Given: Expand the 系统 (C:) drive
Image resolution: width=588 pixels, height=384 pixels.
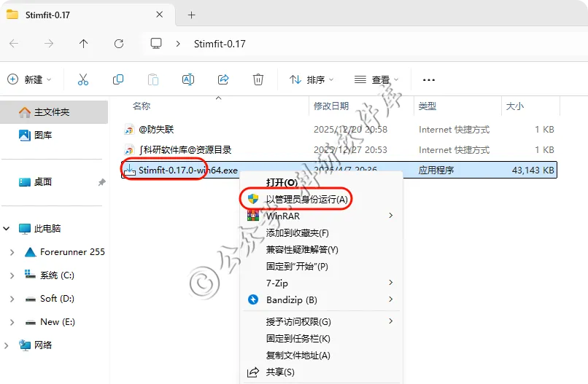Looking at the screenshot, I should [12, 275].
